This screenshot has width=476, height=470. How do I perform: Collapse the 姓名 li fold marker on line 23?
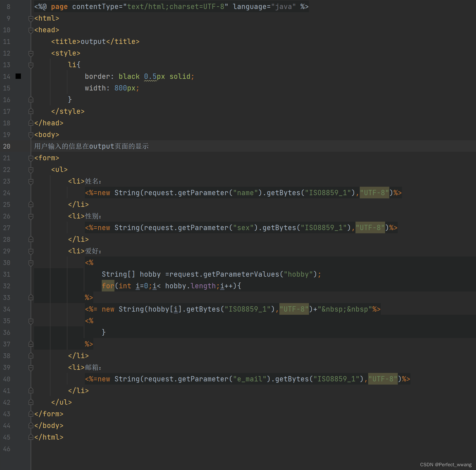point(31,181)
